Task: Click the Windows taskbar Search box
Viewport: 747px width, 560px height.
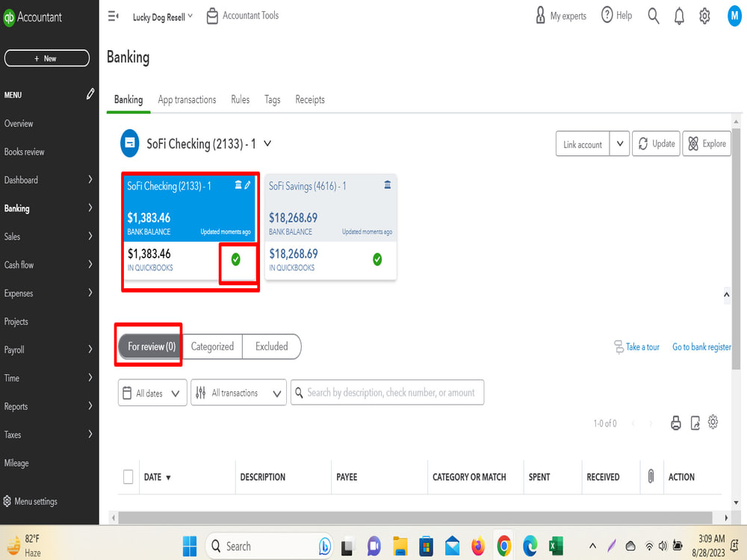Action: coord(268,546)
